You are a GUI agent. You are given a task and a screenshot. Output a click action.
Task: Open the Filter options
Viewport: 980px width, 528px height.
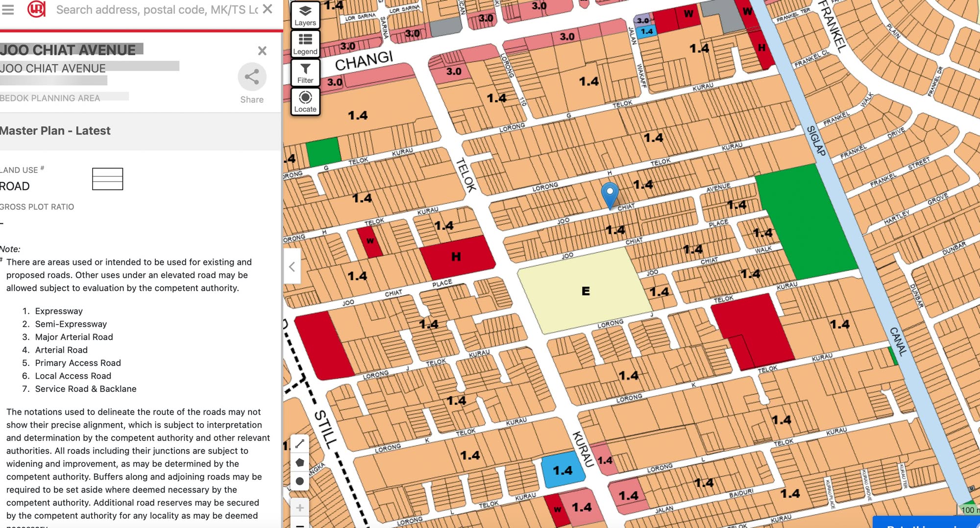[305, 73]
